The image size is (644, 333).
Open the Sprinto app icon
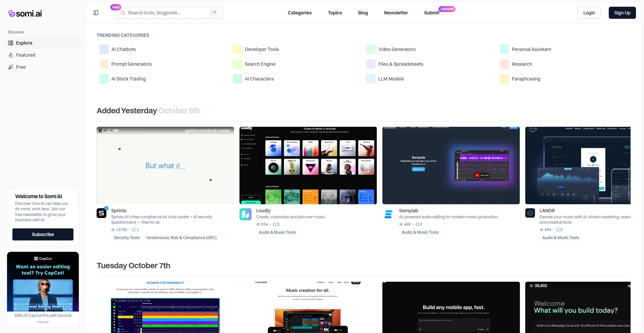click(102, 213)
